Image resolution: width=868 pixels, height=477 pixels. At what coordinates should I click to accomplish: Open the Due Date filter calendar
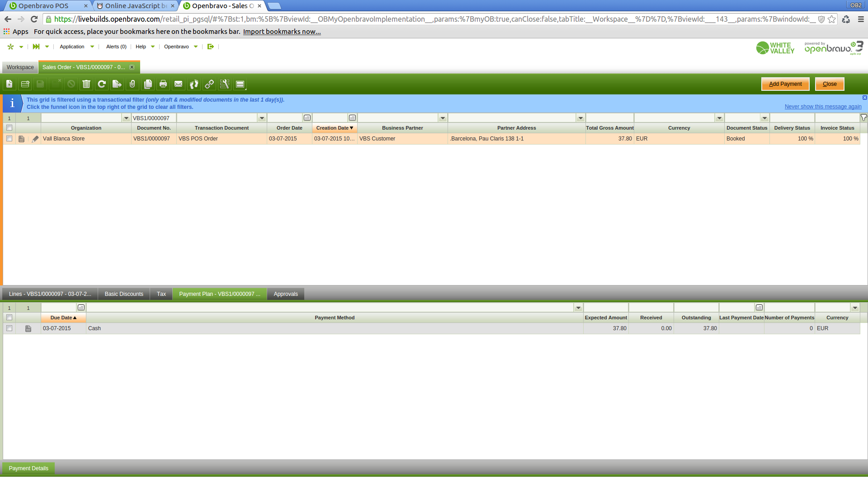coord(81,308)
